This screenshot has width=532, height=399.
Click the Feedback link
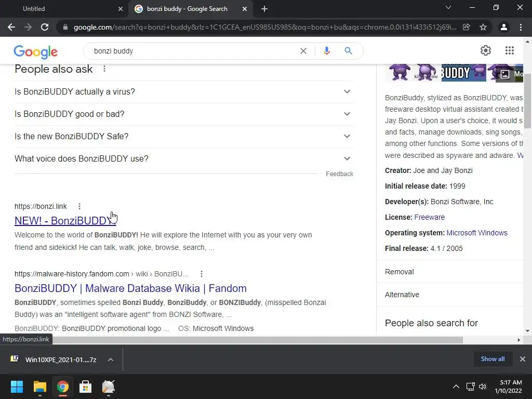(340, 174)
